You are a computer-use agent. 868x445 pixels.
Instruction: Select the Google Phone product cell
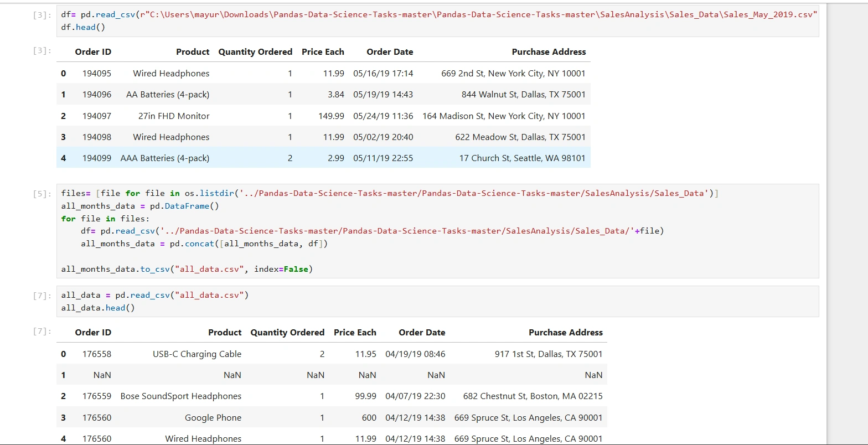(x=213, y=418)
